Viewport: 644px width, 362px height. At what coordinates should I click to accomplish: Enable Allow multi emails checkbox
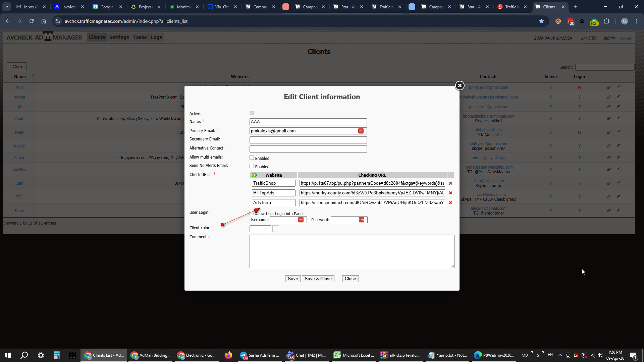point(252,158)
